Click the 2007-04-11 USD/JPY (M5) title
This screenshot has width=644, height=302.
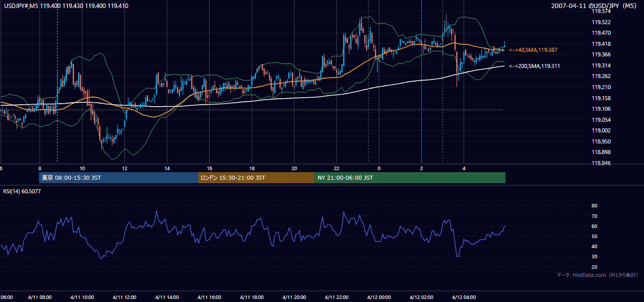(x=595, y=6)
